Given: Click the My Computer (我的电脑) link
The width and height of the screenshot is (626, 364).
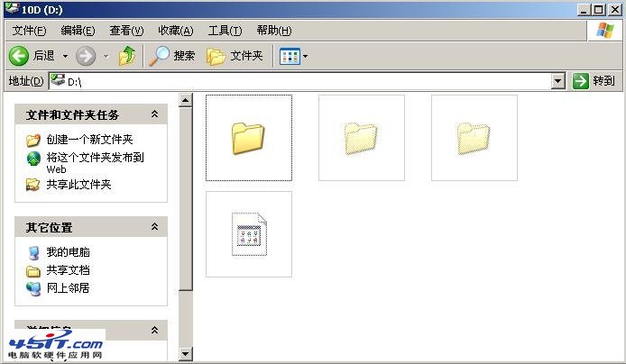Looking at the screenshot, I should point(68,252).
